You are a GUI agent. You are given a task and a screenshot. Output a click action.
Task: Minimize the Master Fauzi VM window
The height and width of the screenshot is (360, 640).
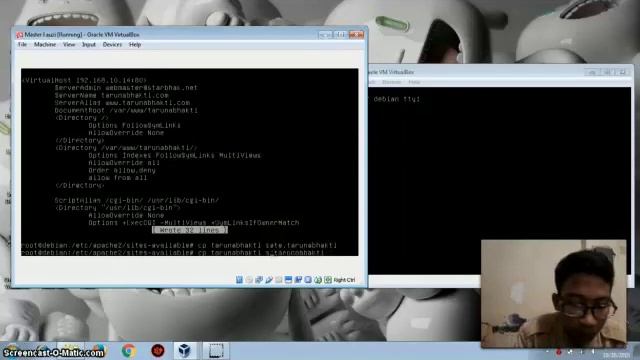pos(325,35)
